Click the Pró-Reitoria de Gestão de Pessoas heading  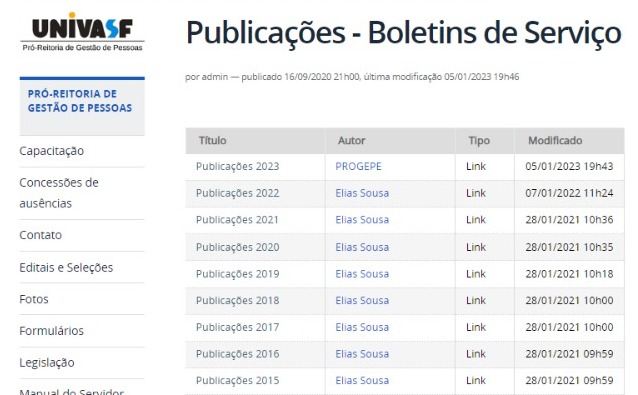(80, 101)
